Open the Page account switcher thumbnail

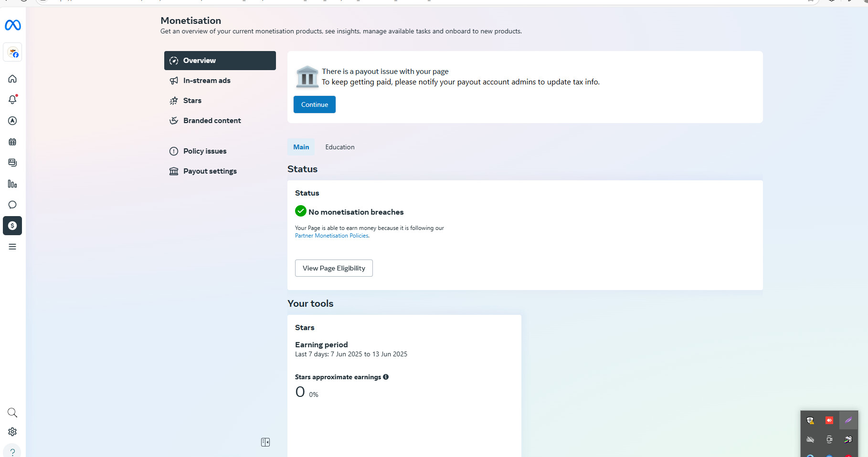(x=12, y=52)
